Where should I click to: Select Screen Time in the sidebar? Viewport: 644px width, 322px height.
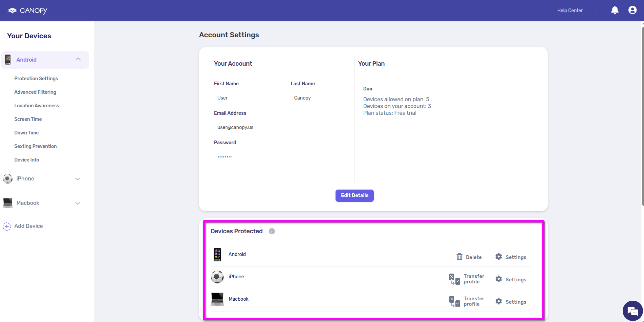[x=28, y=119]
